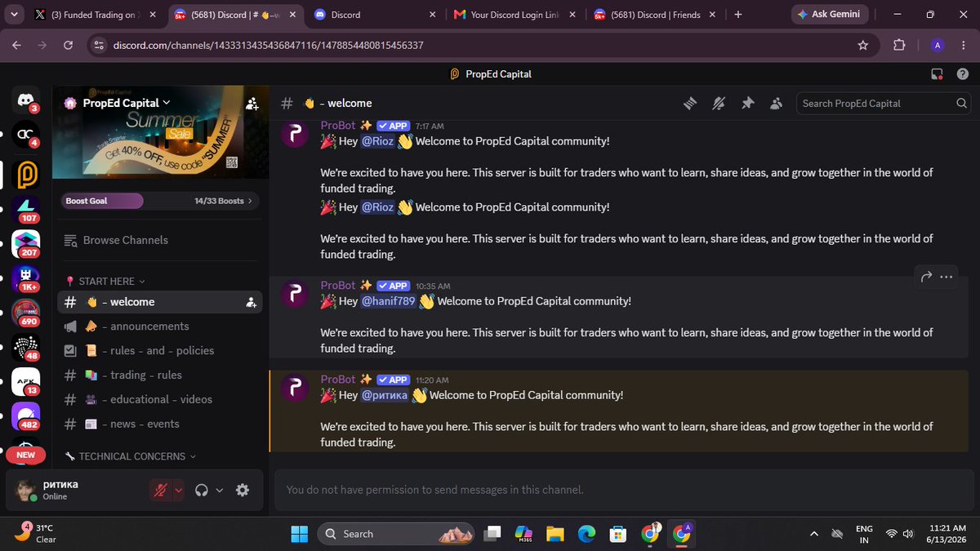
Task: Open the server with 207 badge
Action: tap(26, 244)
